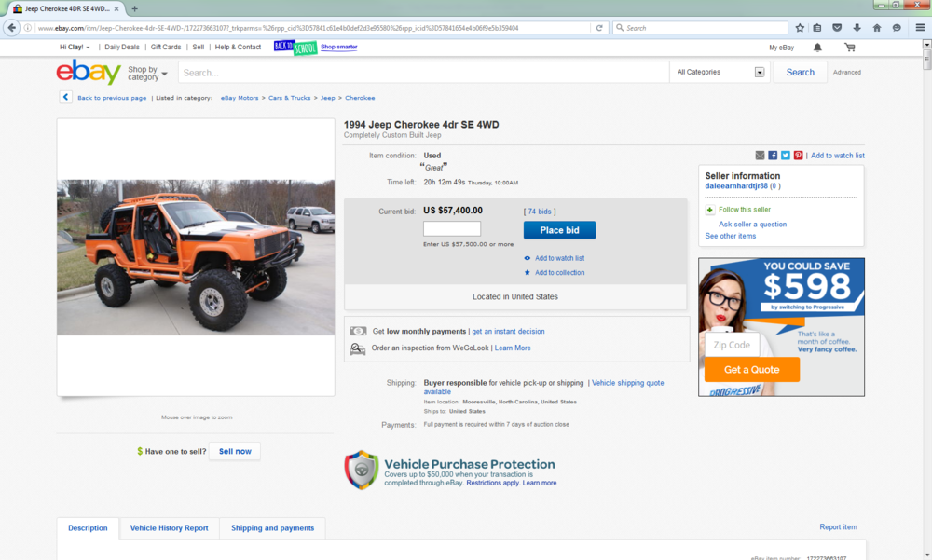Viewport: 932px width, 560px height.
Task: Click the orange Get a Quote button
Action: click(752, 370)
